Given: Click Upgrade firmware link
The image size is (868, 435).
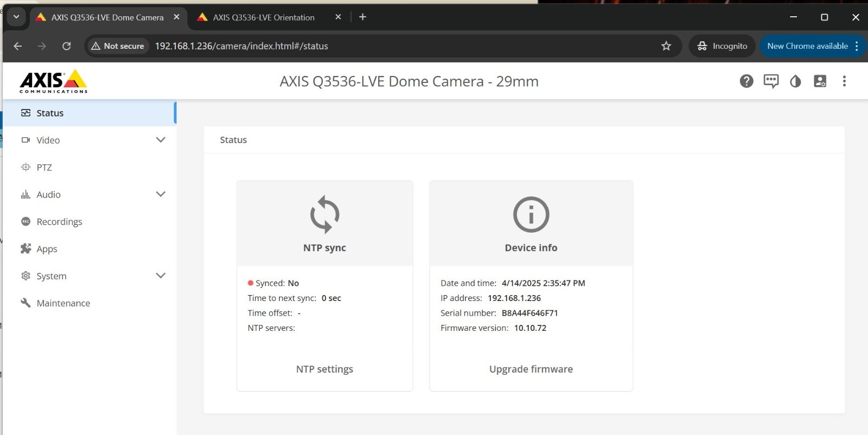Looking at the screenshot, I should tap(531, 369).
